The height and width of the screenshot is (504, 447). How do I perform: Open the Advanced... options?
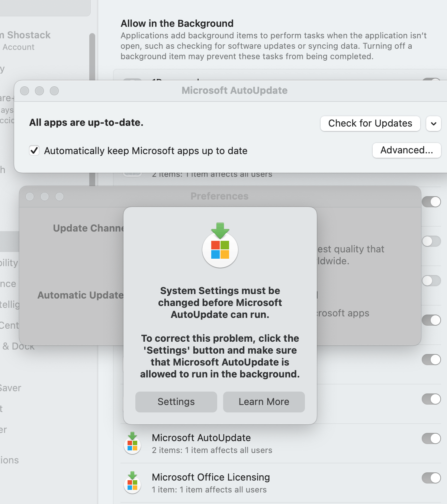(x=406, y=150)
